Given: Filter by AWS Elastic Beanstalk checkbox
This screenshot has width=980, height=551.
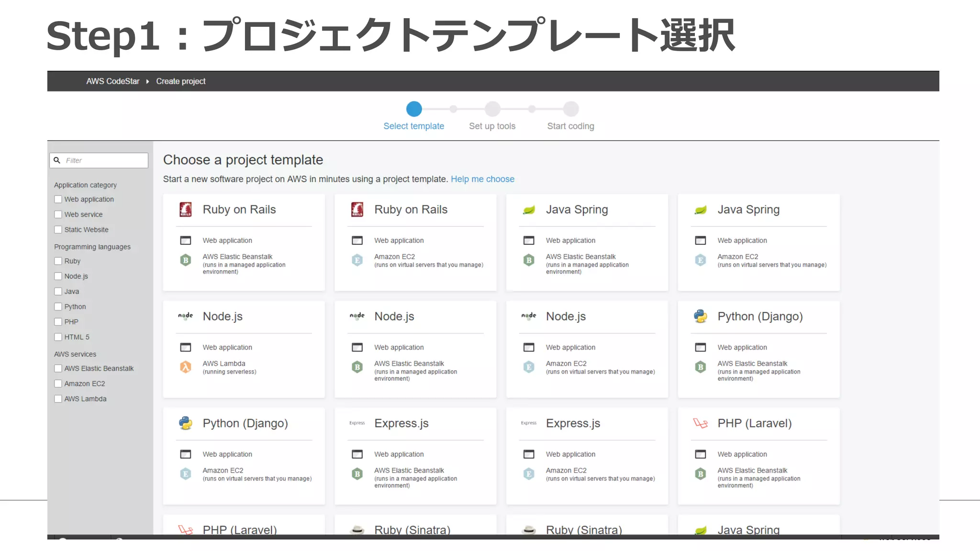Looking at the screenshot, I should pyautogui.click(x=58, y=368).
